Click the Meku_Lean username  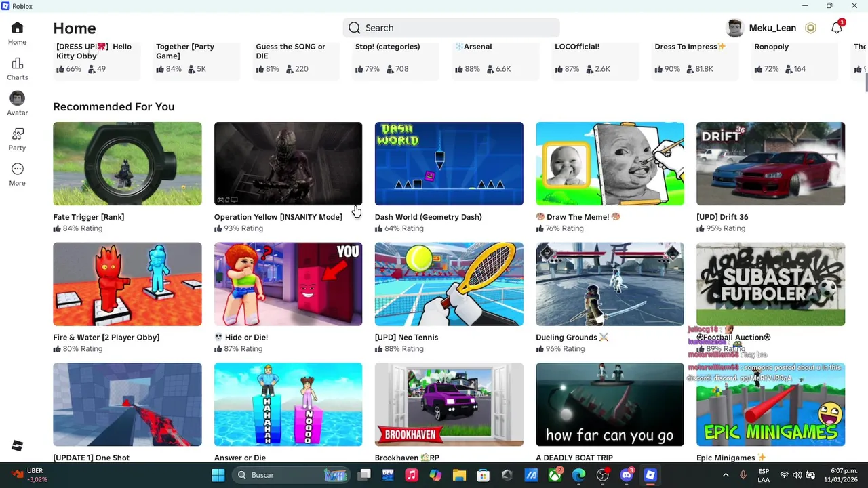[772, 28]
